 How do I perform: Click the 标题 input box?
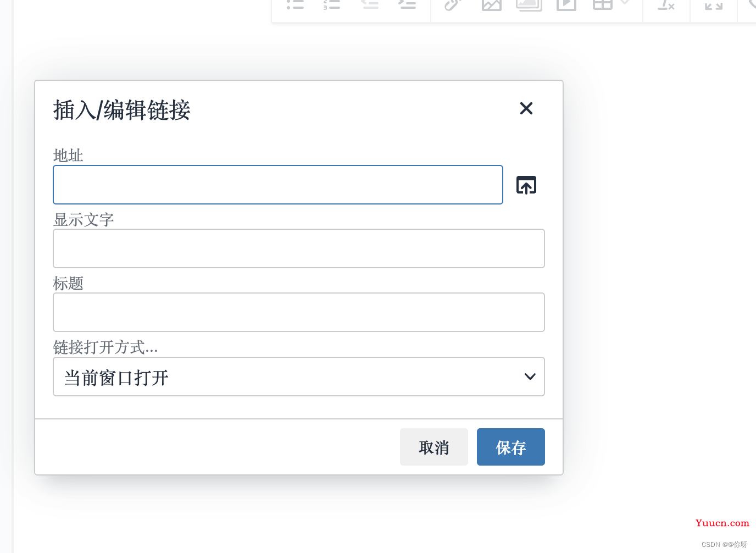click(299, 312)
